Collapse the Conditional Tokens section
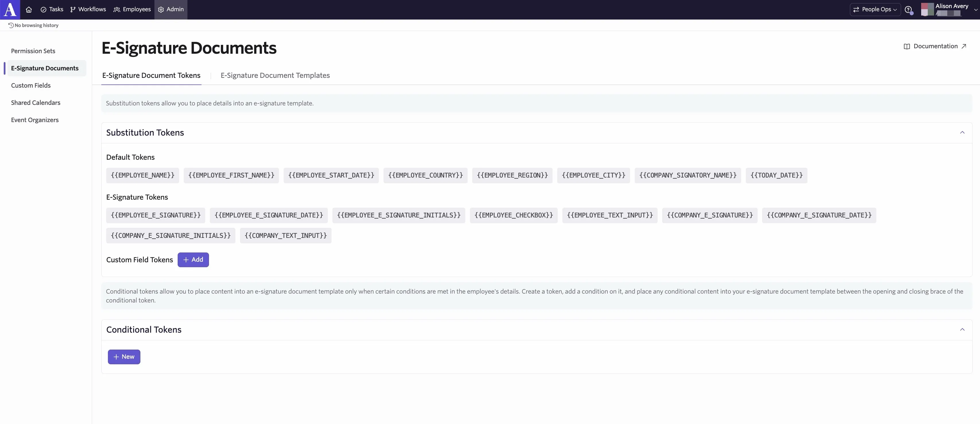The width and height of the screenshot is (980, 424). [962, 329]
